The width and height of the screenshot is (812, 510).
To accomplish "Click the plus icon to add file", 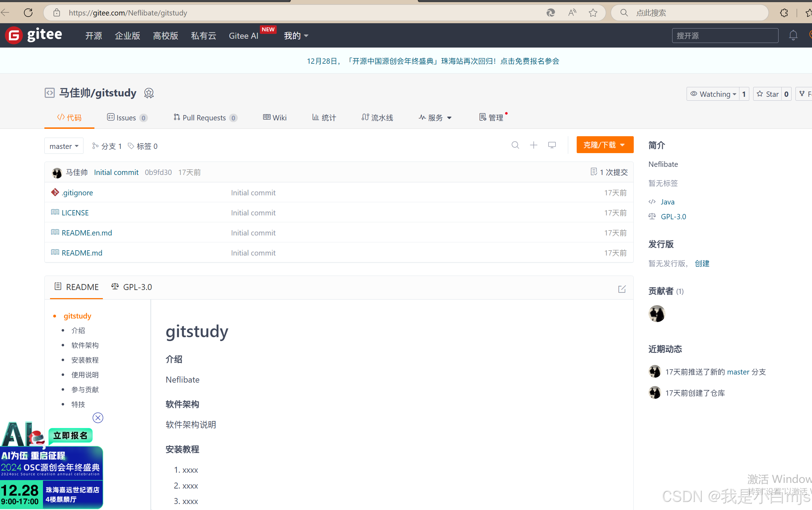I will 534,145.
